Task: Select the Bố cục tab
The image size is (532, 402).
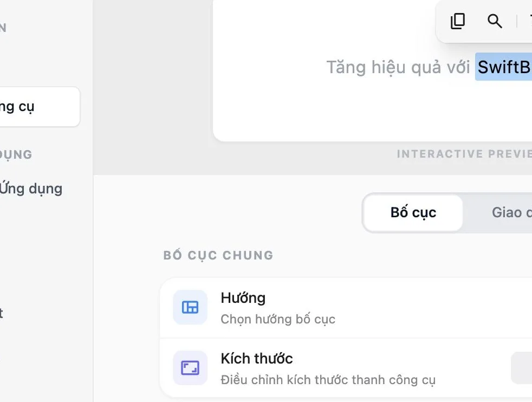Action: point(413,213)
